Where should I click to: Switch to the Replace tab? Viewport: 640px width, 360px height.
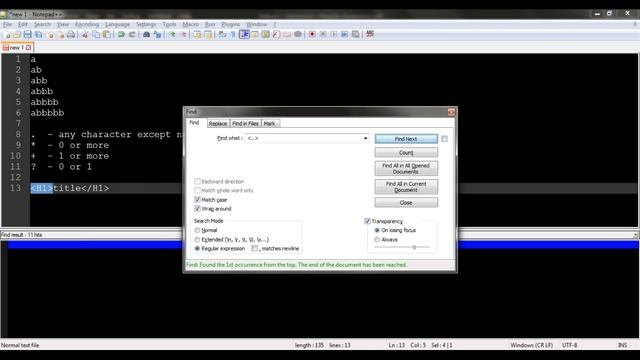(218, 123)
